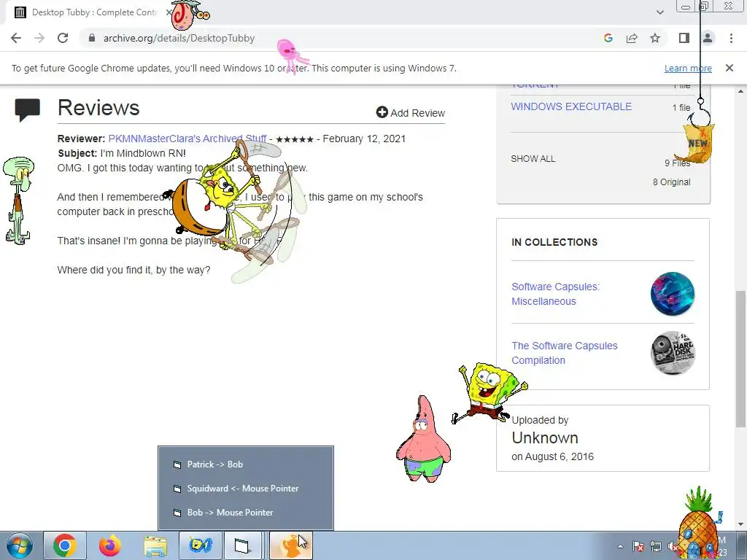Open Software Capsules: Miscellaneous collection
The image size is (747, 560).
[x=555, y=294]
